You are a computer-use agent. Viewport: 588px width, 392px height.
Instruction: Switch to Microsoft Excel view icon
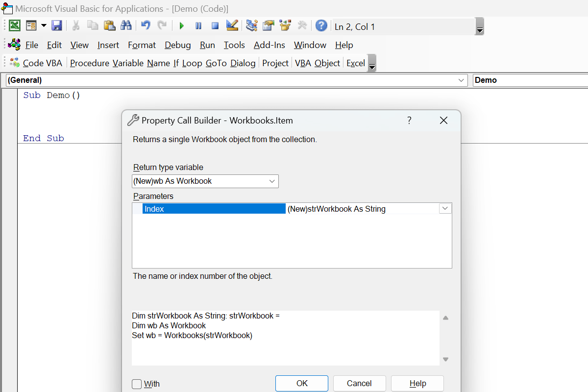point(15,26)
